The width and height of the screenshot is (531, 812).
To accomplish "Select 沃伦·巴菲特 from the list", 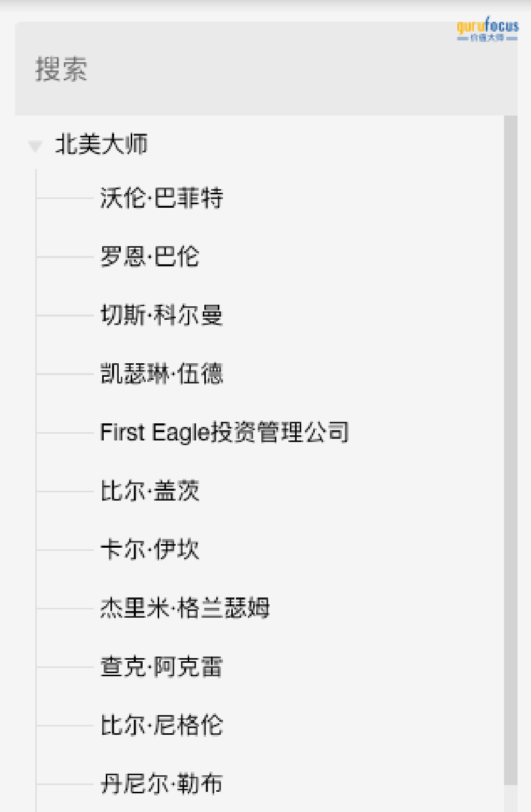I will pos(162,198).
